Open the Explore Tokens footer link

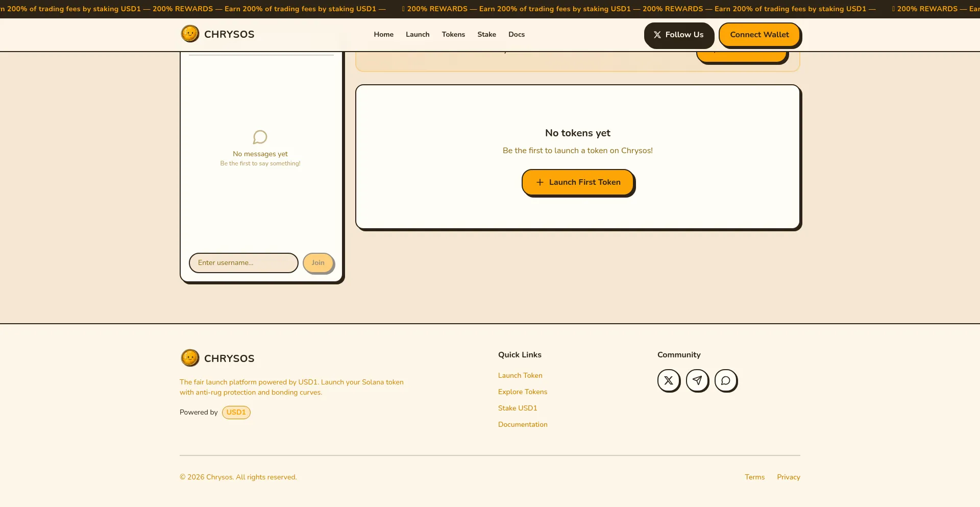pos(523,392)
